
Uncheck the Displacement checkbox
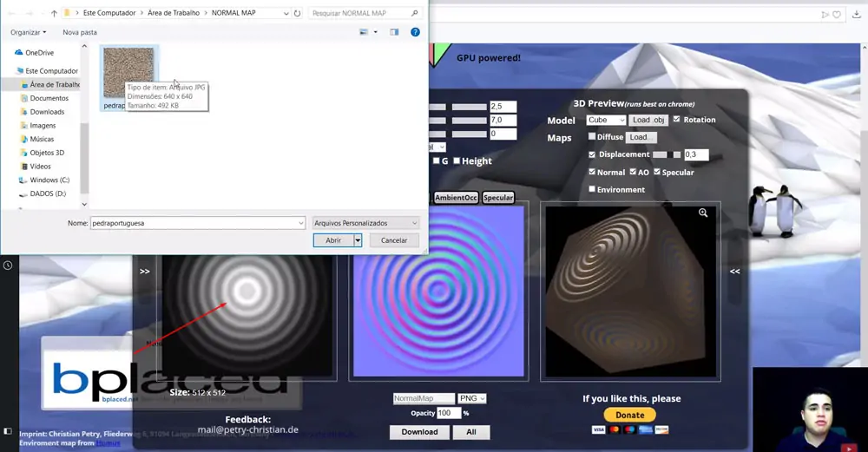(592, 154)
